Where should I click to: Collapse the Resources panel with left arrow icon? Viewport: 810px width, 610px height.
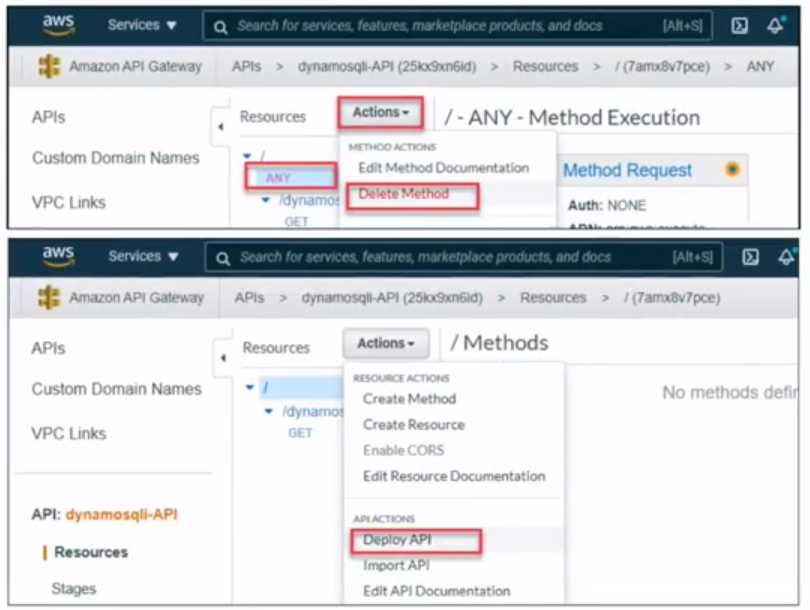coord(222,125)
